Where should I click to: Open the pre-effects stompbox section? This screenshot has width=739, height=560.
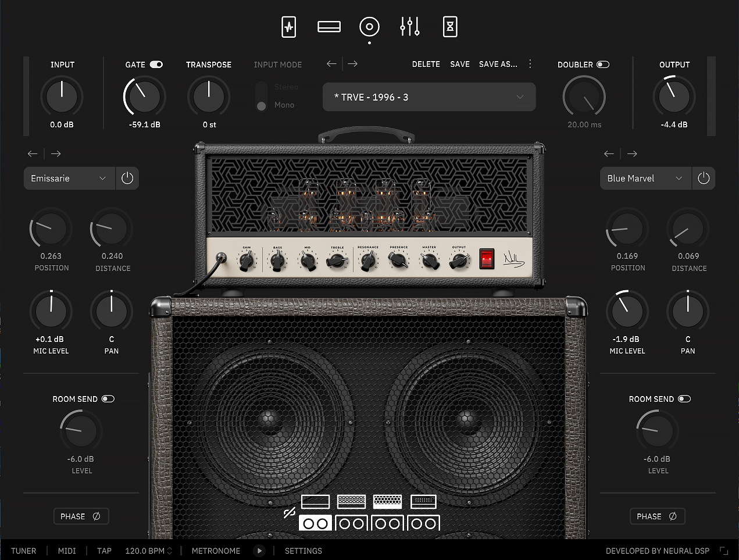pos(289,27)
